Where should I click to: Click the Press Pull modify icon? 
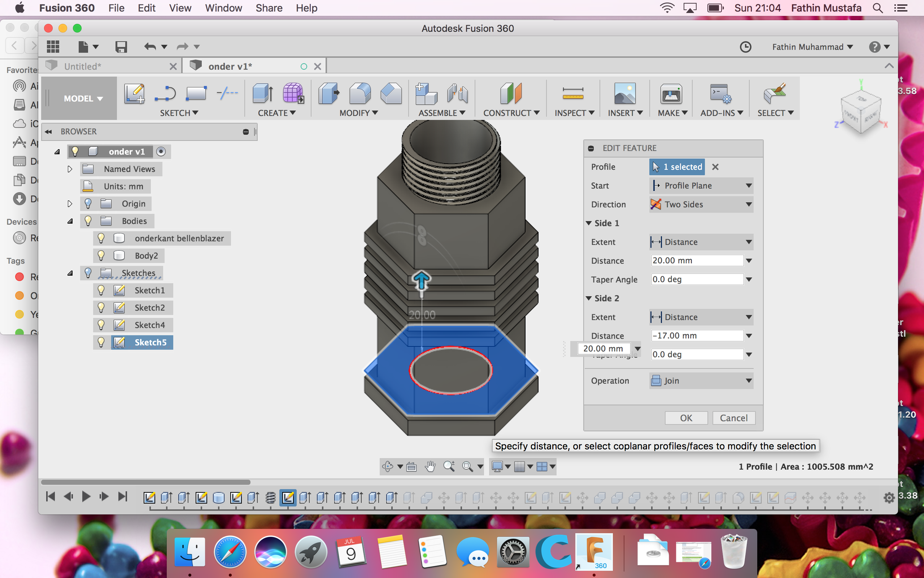pos(329,94)
